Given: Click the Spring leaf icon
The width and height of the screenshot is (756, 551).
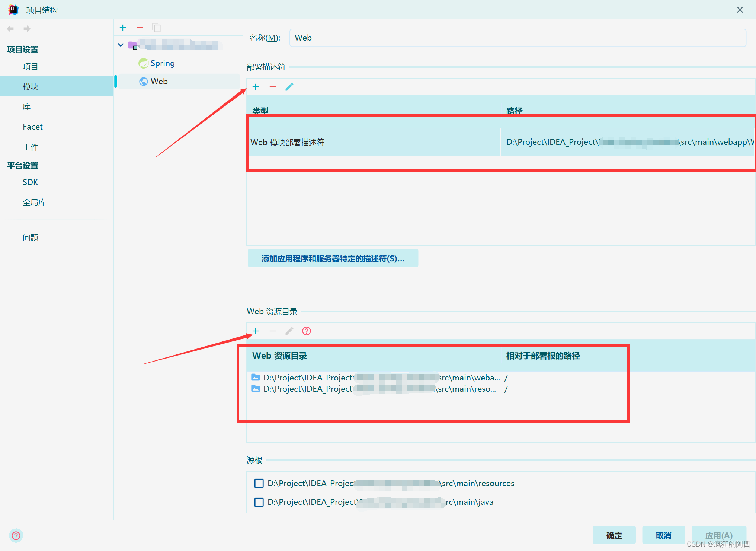Looking at the screenshot, I should pos(143,63).
